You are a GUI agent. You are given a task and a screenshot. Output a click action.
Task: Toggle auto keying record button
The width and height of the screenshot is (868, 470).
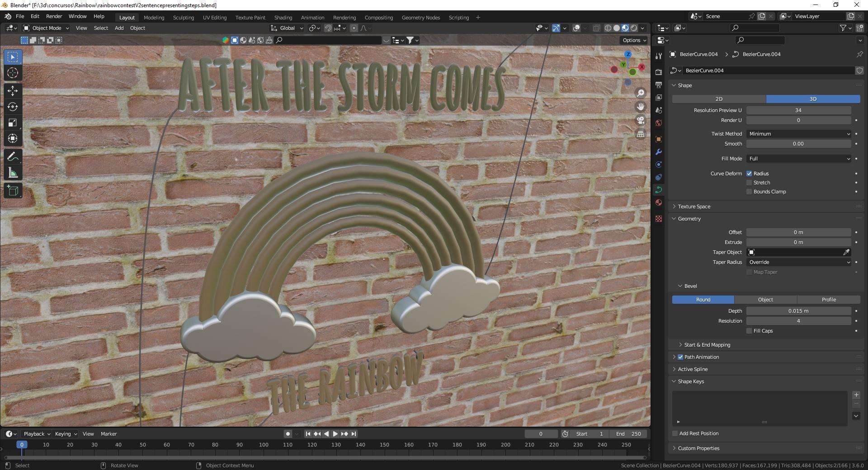coord(288,434)
